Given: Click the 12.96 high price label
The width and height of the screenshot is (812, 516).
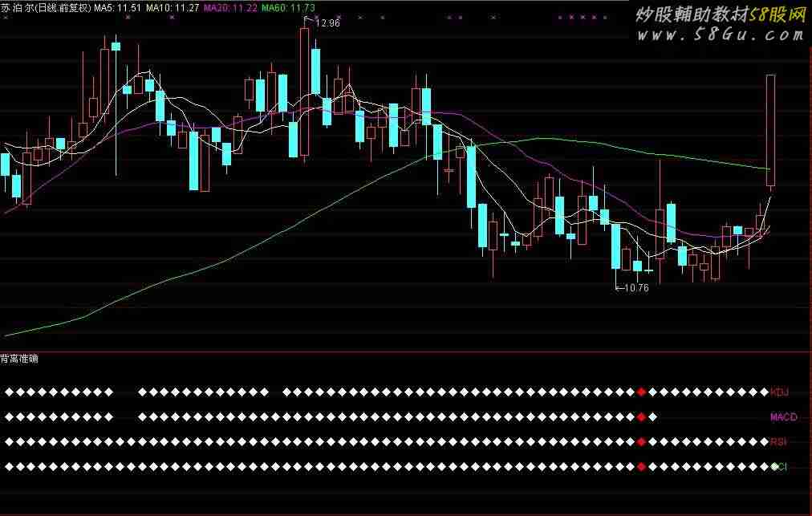Looking at the screenshot, I should 327,22.
